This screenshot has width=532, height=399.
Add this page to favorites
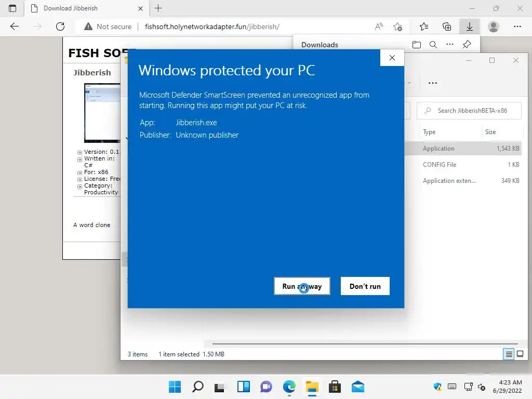(x=398, y=26)
